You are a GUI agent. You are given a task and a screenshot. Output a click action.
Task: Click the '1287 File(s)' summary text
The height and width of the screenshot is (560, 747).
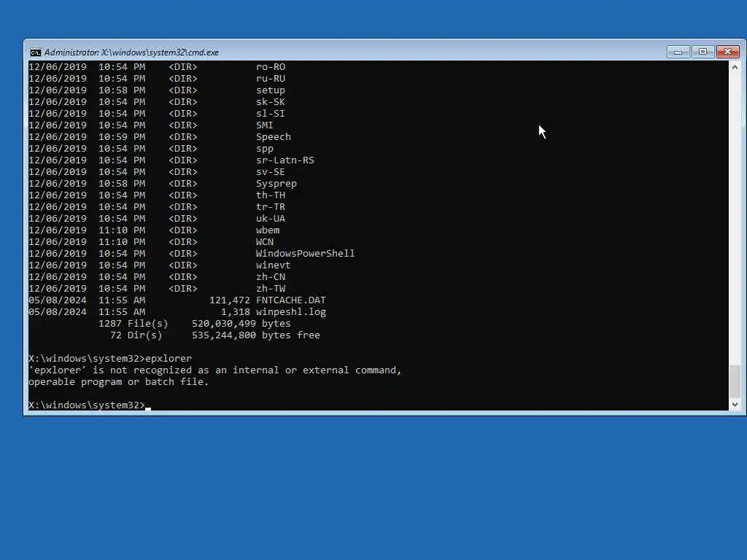tap(133, 324)
